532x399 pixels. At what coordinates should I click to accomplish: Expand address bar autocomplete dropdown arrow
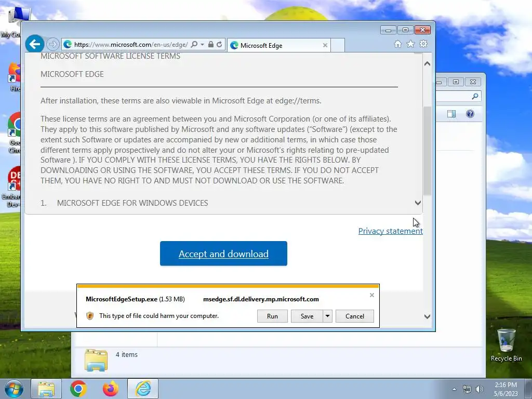202,45
